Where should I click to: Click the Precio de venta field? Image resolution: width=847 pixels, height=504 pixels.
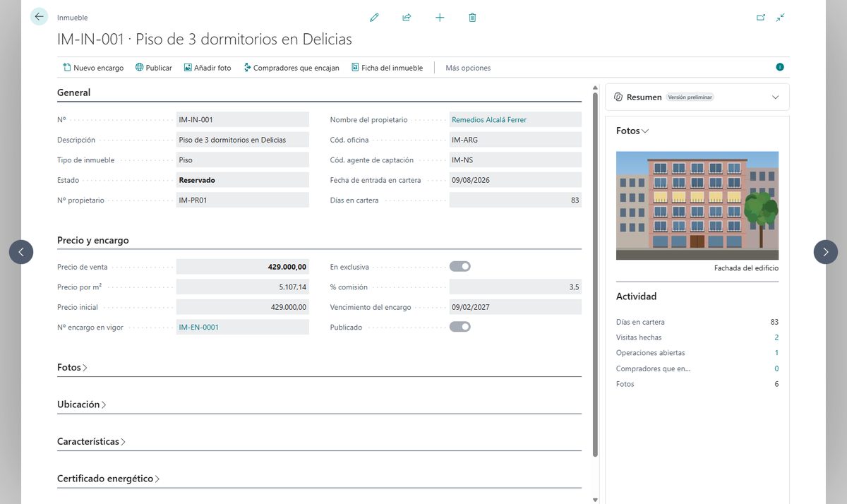[x=243, y=267]
